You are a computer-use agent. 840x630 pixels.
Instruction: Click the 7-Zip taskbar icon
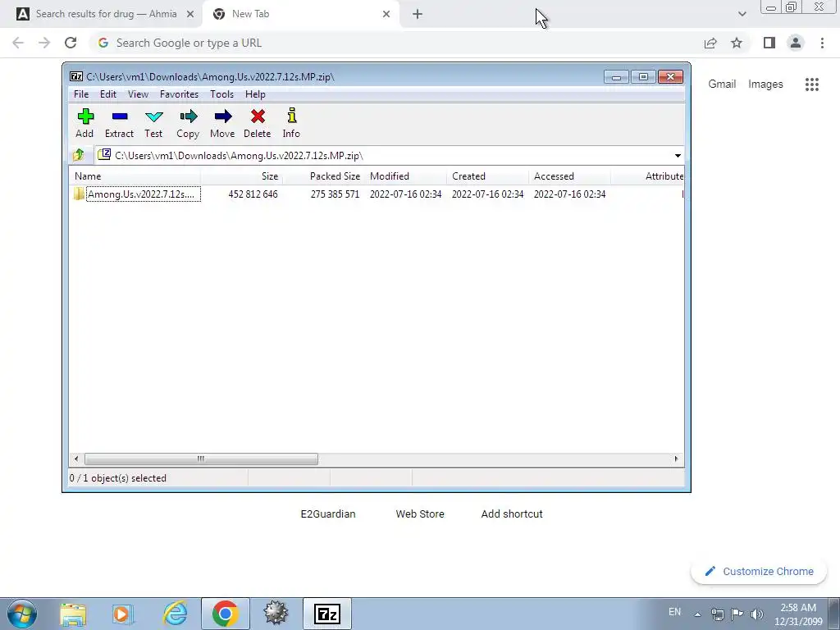pyautogui.click(x=327, y=614)
